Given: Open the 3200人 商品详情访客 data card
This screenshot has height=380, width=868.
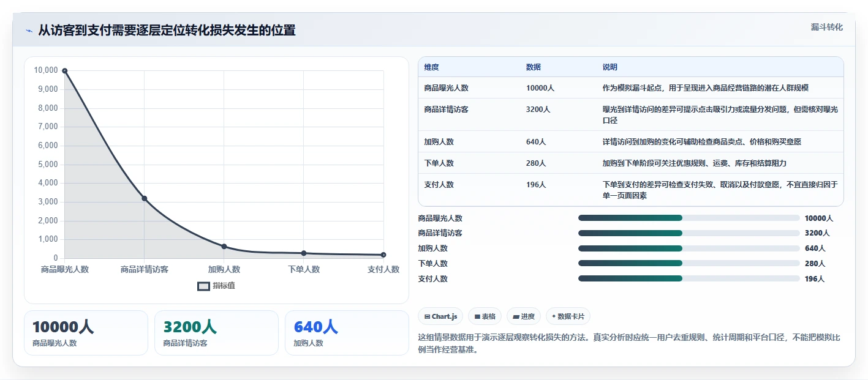Looking at the screenshot, I should (216, 333).
